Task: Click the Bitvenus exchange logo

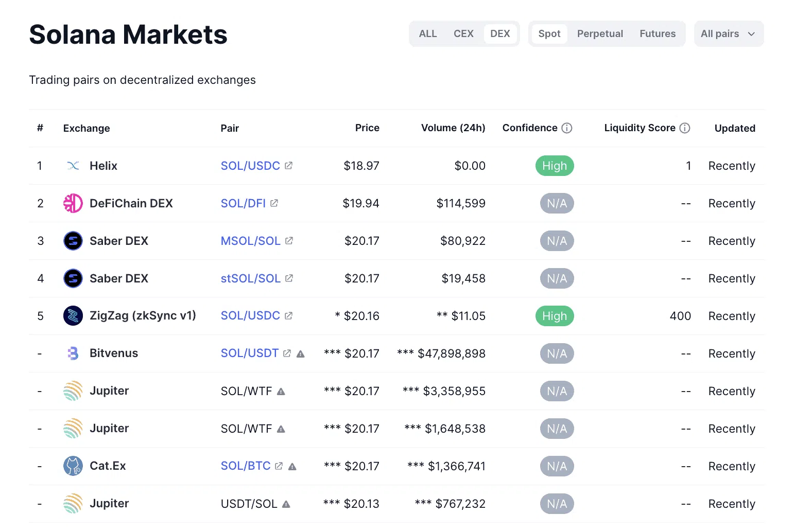Action: 73,353
